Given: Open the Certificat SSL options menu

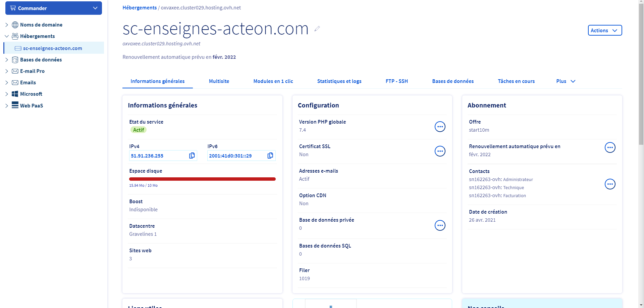Looking at the screenshot, I should (x=440, y=151).
